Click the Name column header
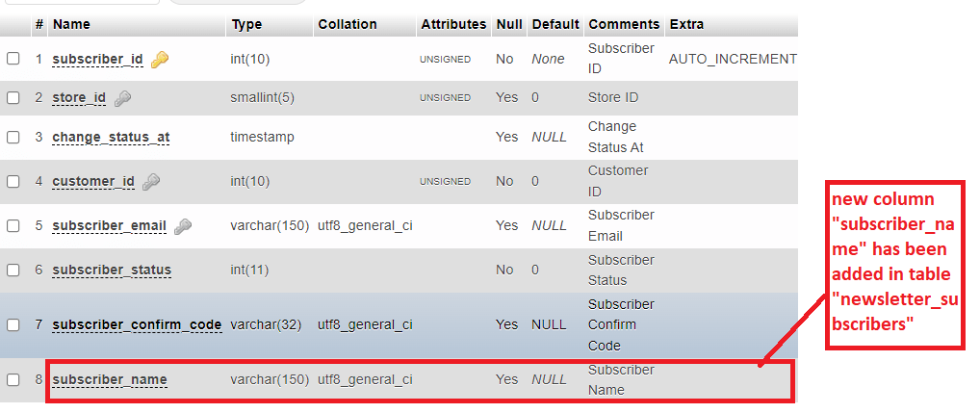Viewport: 980px width, 413px height. pyautogui.click(x=71, y=24)
